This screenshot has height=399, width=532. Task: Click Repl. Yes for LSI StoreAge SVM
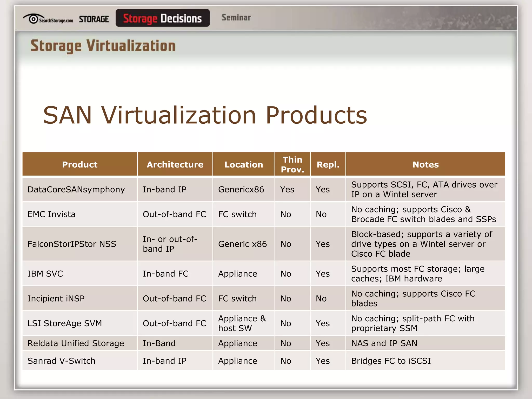328,323
